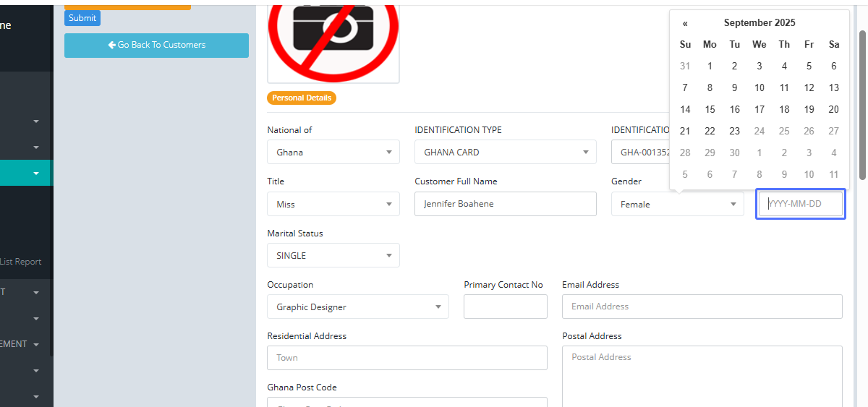
Task: Open the National of dropdown
Action: pyautogui.click(x=333, y=153)
